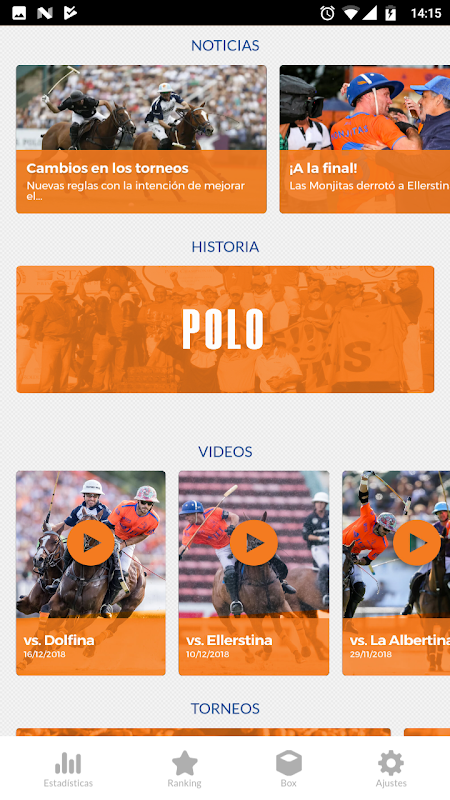Play the vs. La Albertina video
Screen dimensions: 450x800
coord(417,543)
